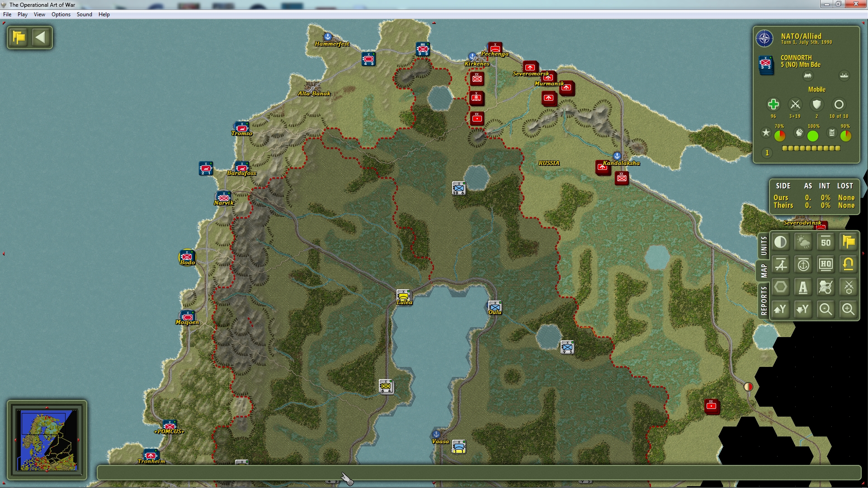The height and width of the screenshot is (488, 868).
Task: Click the shield defense icon
Action: pos(816,104)
